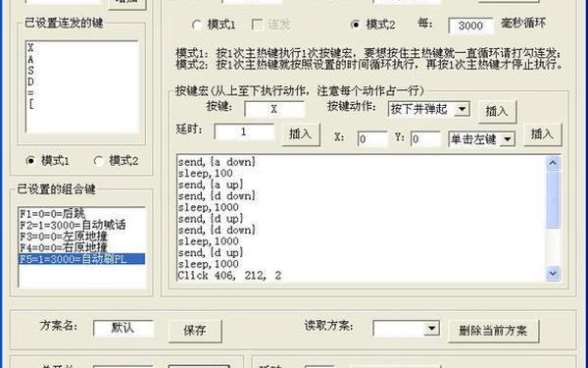The height and width of the screenshot is (368, 588).
Task: Select key = in 已设置连发的键 list
Action: [x=30, y=93]
